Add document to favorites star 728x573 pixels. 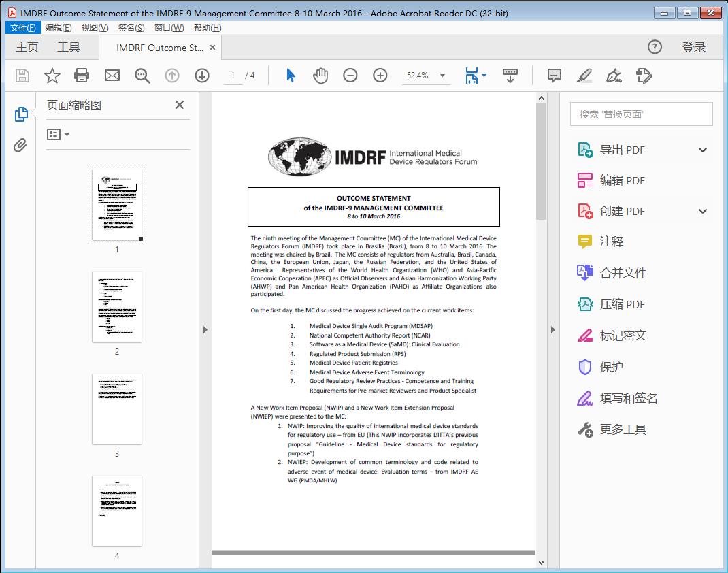[52, 75]
